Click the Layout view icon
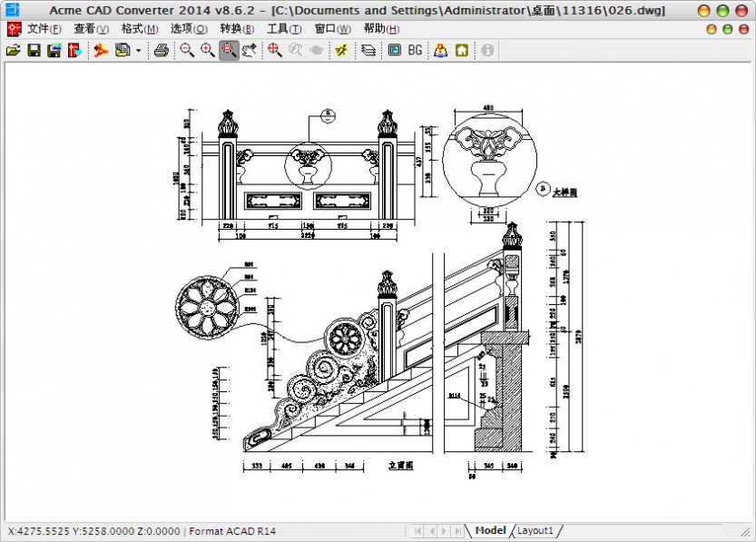Screen dimensions: 756x542 [395, 50]
